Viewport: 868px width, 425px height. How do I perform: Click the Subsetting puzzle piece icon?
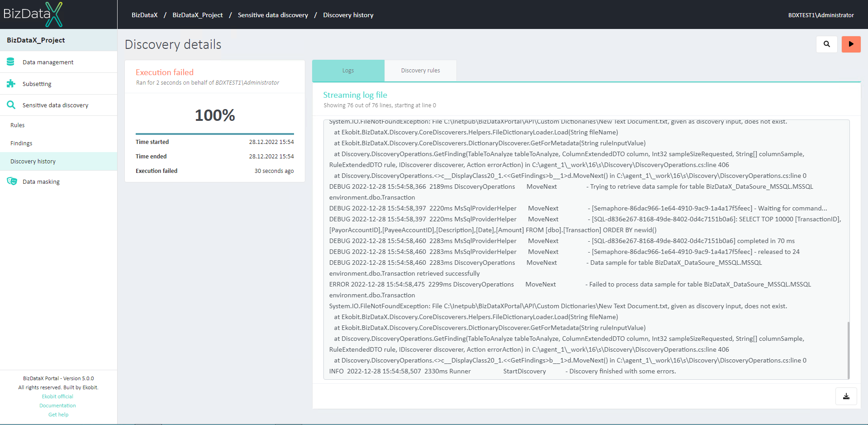(11, 84)
